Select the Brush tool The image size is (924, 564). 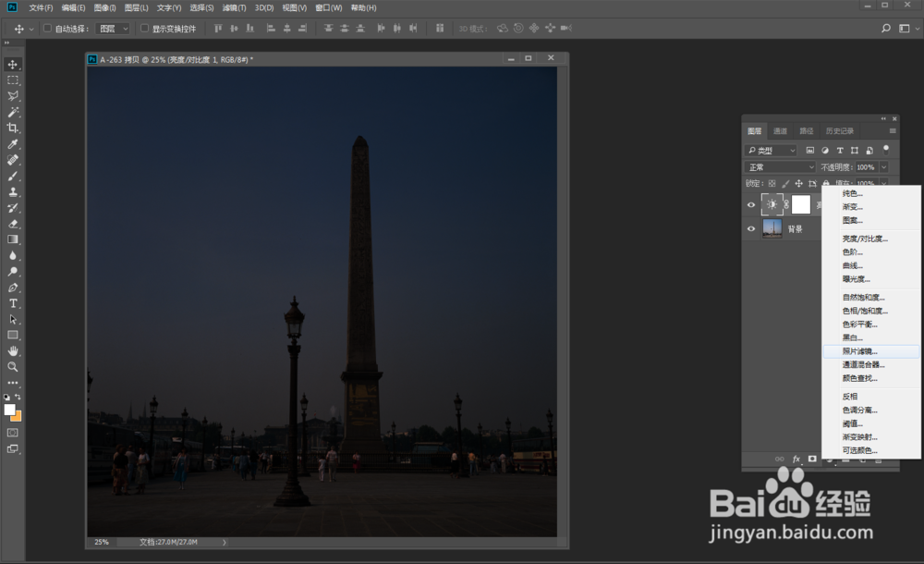pyautogui.click(x=12, y=176)
